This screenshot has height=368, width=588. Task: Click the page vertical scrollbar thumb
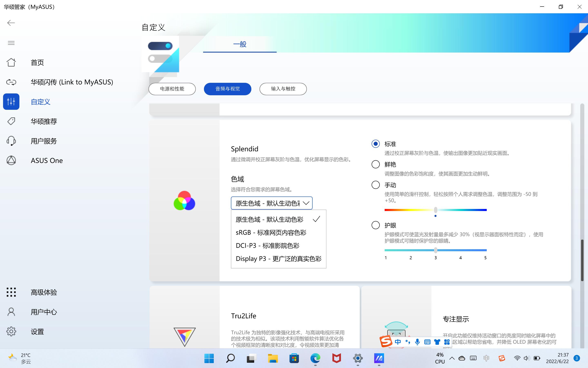[x=582, y=260]
